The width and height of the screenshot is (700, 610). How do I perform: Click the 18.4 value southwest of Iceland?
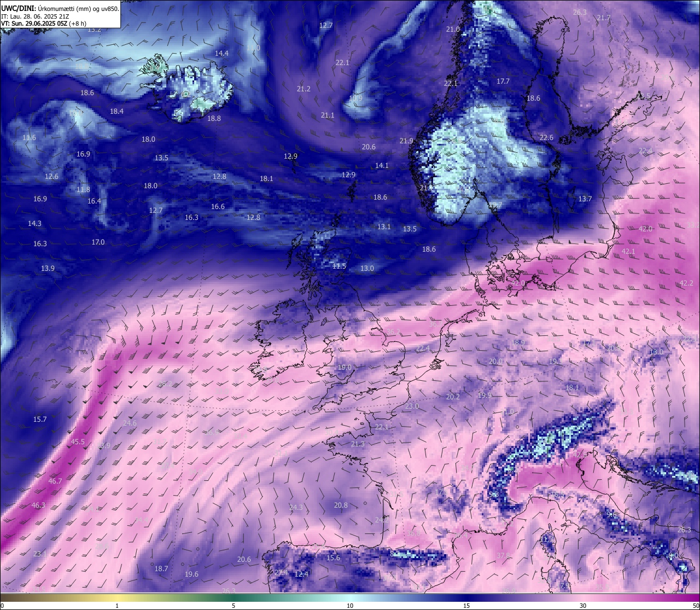[116, 111]
